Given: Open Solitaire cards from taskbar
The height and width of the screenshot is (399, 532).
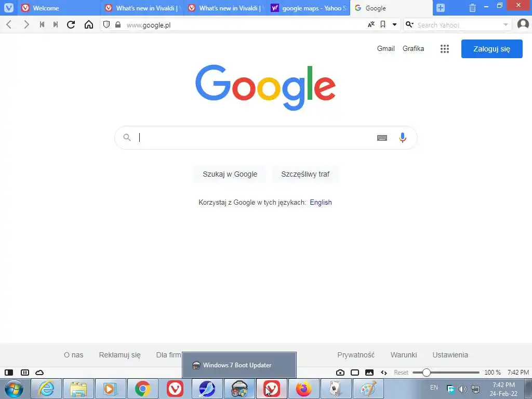Looking at the screenshot, I should point(336,389).
